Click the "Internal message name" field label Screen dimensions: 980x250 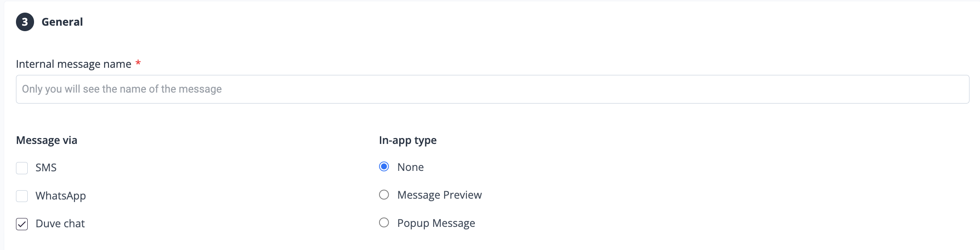click(x=74, y=64)
